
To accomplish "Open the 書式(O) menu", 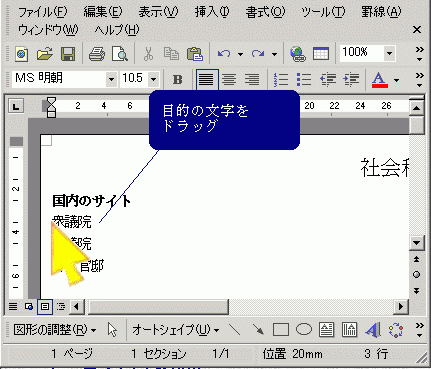I will click(265, 12).
